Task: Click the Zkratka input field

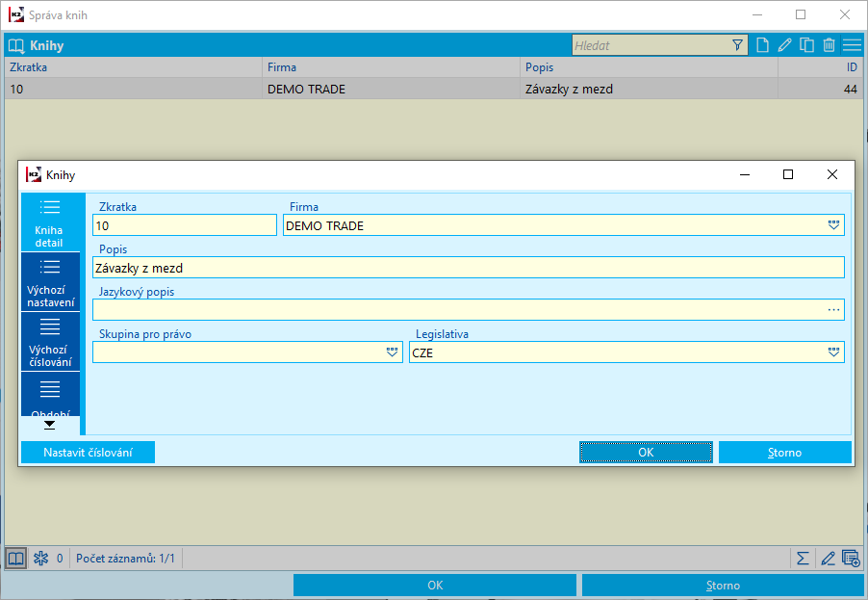Action: [185, 225]
